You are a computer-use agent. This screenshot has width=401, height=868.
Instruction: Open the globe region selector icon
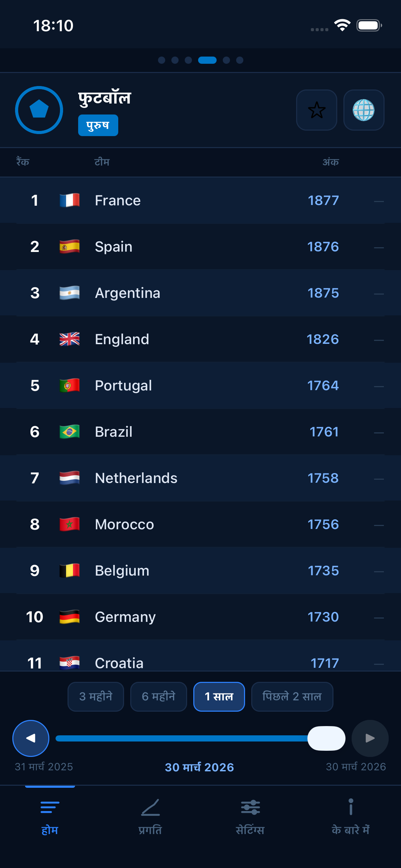click(x=364, y=110)
